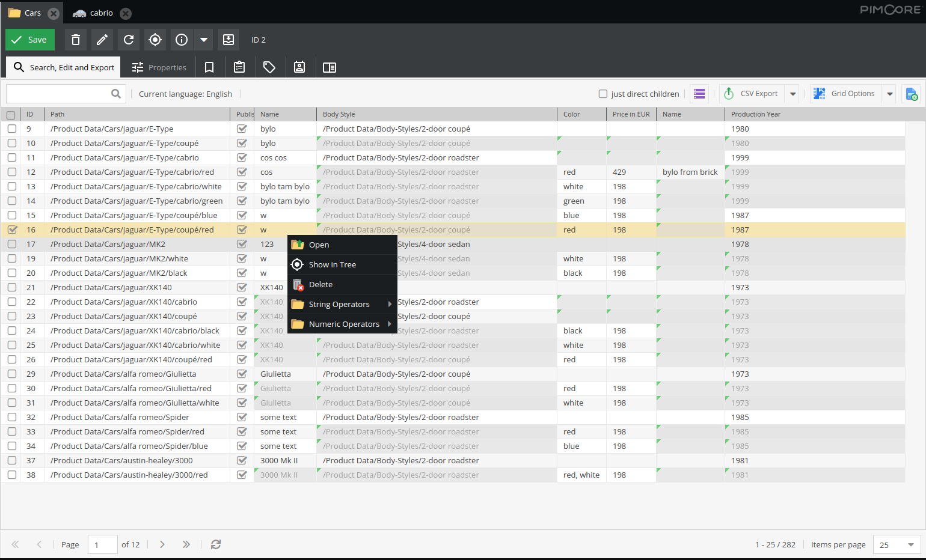Select the checkbox for row ID 22
The height and width of the screenshot is (560, 926).
pyautogui.click(x=12, y=302)
